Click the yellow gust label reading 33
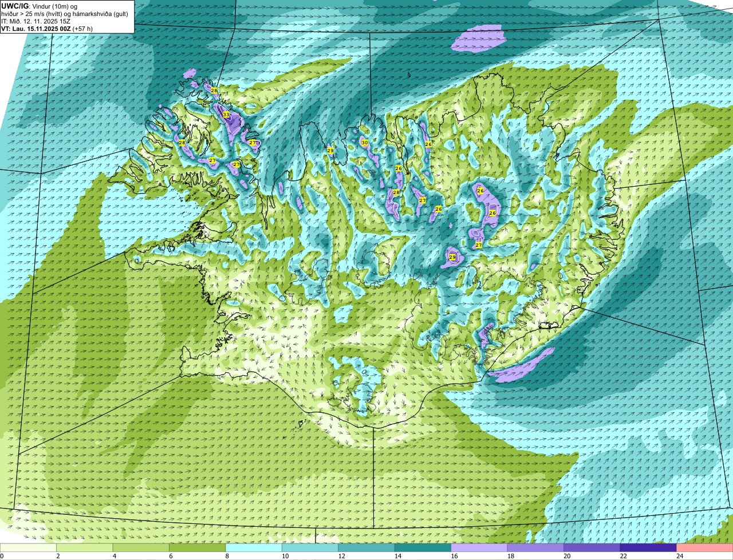This screenshot has height=560, width=733. (226, 115)
